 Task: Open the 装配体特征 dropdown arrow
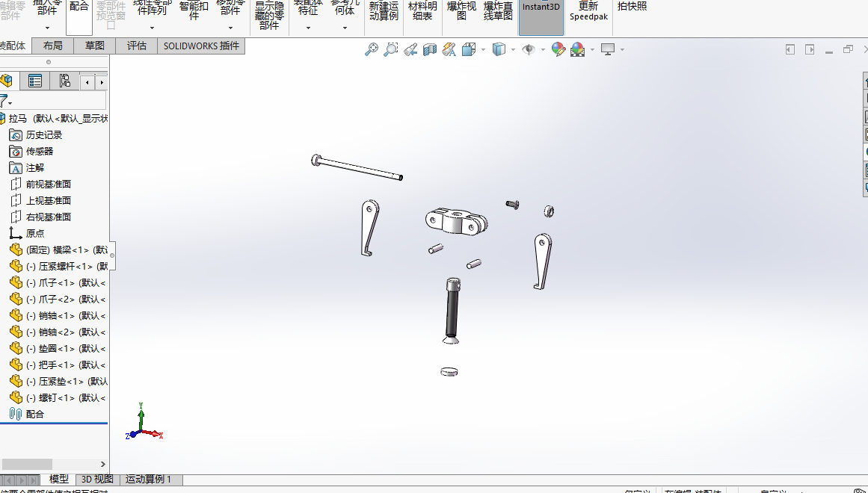pos(308,28)
